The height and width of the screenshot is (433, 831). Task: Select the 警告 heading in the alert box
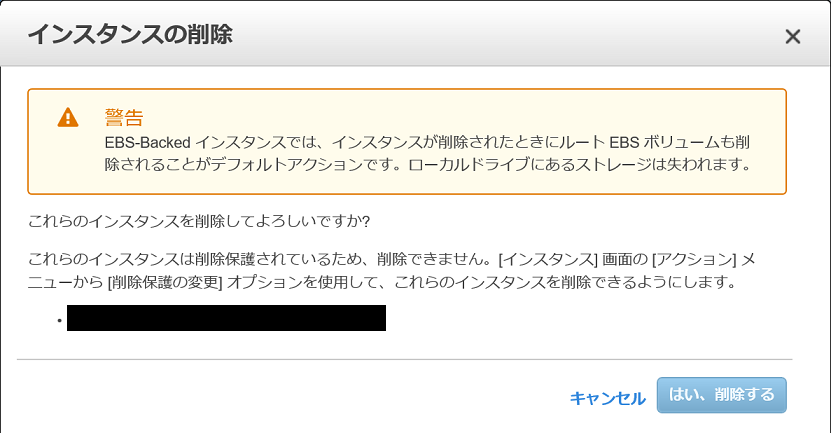[124, 117]
